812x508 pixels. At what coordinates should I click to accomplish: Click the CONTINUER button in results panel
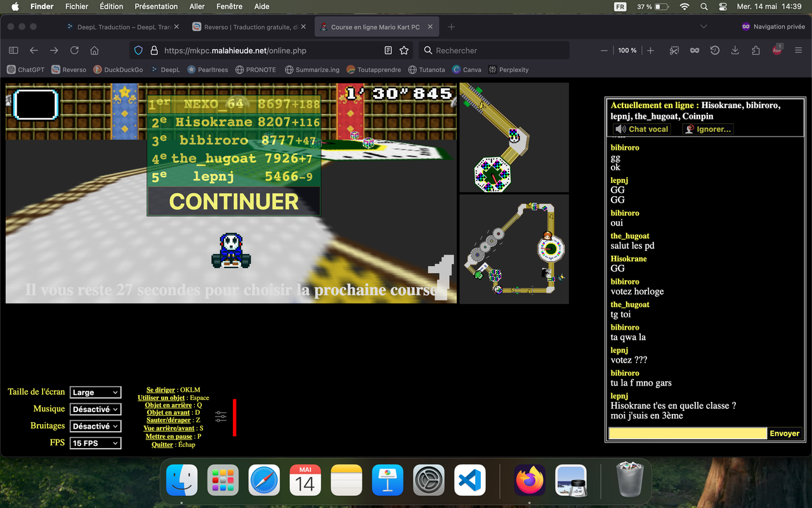[233, 201]
